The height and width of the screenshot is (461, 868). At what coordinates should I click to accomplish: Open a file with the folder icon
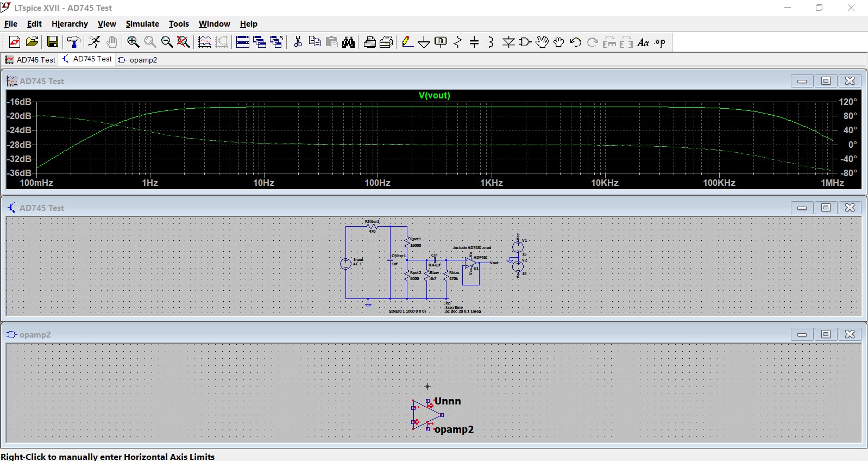click(x=32, y=42)
